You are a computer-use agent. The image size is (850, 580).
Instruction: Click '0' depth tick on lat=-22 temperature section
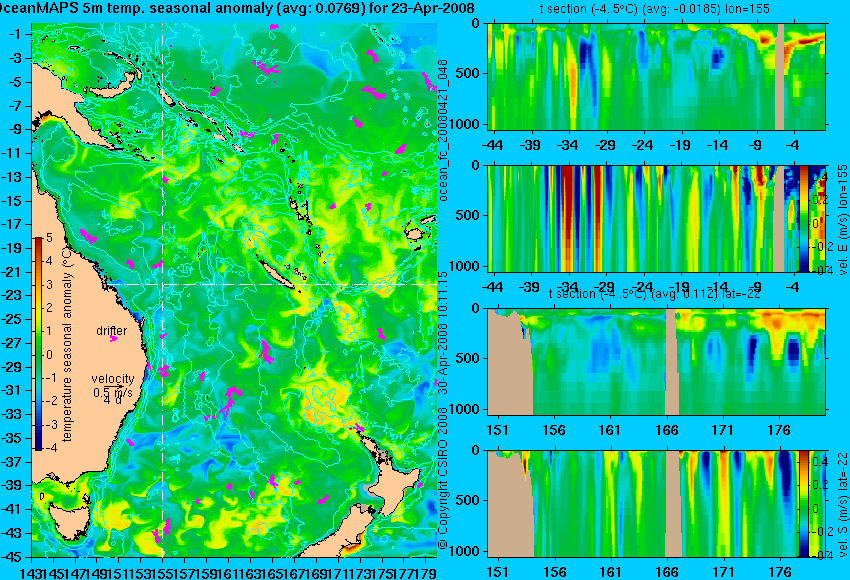475,308
